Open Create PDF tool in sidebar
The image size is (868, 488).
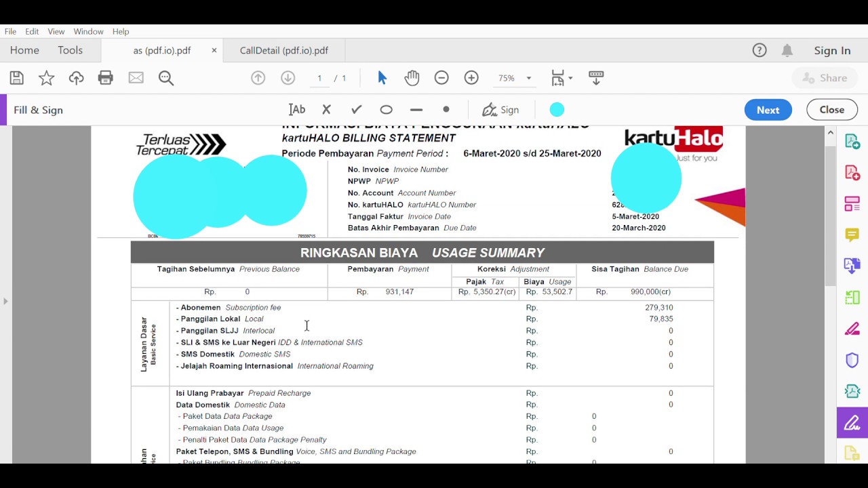point(852,173)
